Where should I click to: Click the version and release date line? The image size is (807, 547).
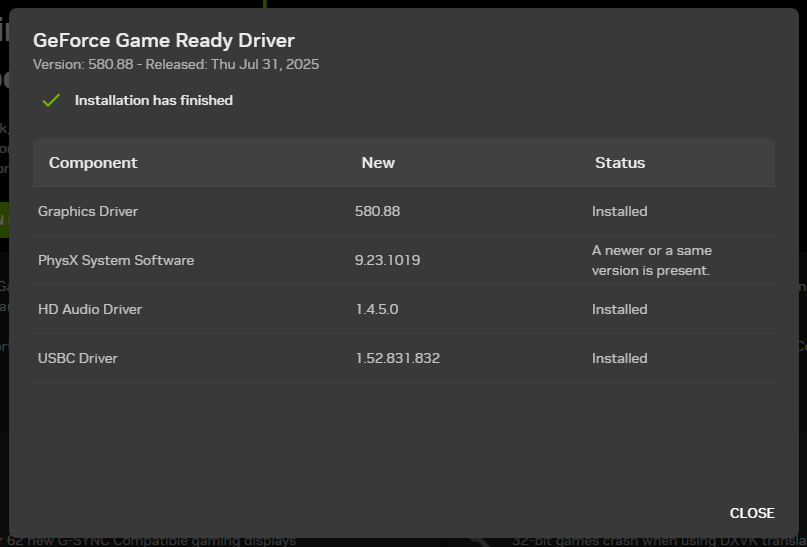[176, 64]
